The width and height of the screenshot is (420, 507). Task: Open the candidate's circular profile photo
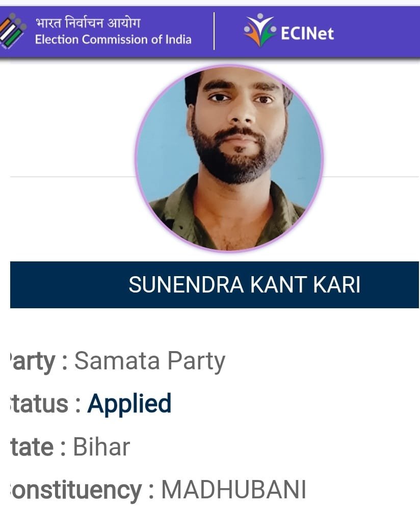(x=229, y=158)
